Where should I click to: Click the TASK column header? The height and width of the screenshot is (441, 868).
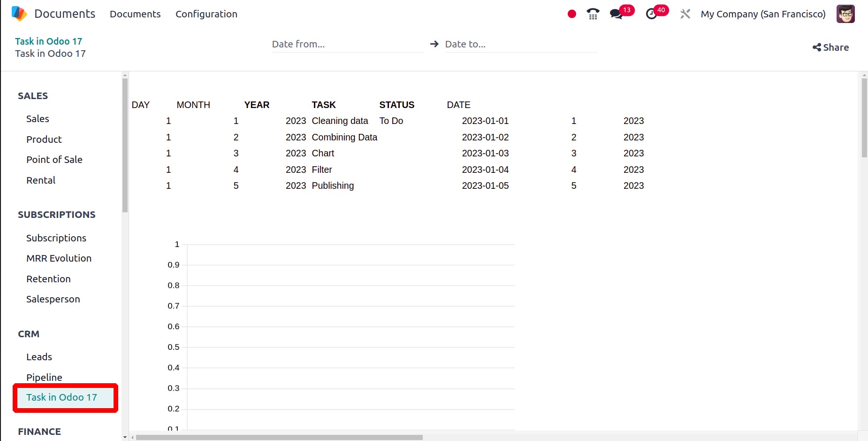click(x=324, y=105)
